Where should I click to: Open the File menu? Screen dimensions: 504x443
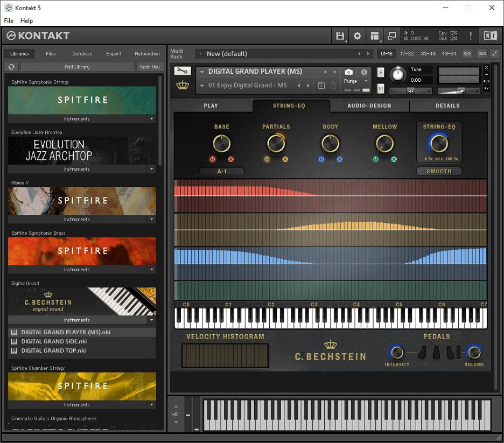[x=9, y=20]
